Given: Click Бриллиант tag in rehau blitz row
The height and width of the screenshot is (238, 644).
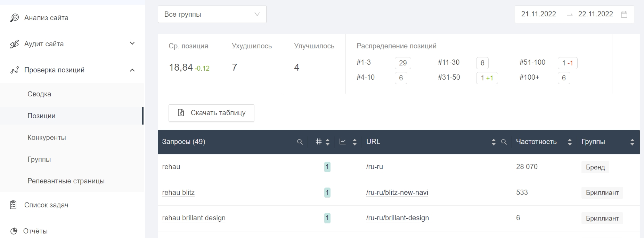Looking at the screenshot, I should tap(602, 193).
